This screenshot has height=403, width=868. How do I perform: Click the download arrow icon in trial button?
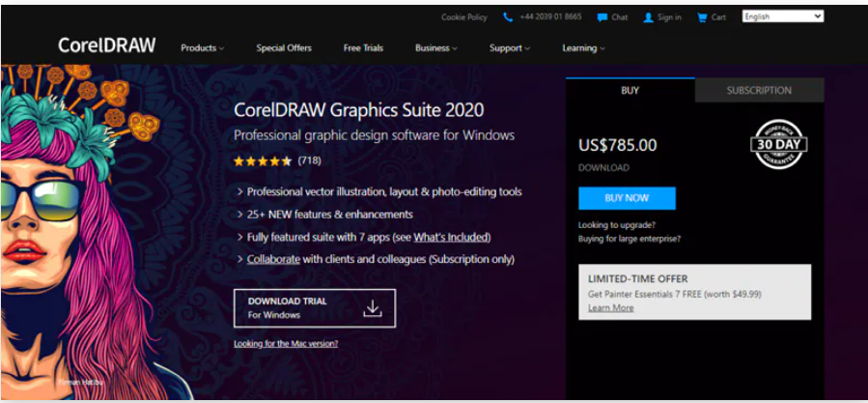point(373,308)
